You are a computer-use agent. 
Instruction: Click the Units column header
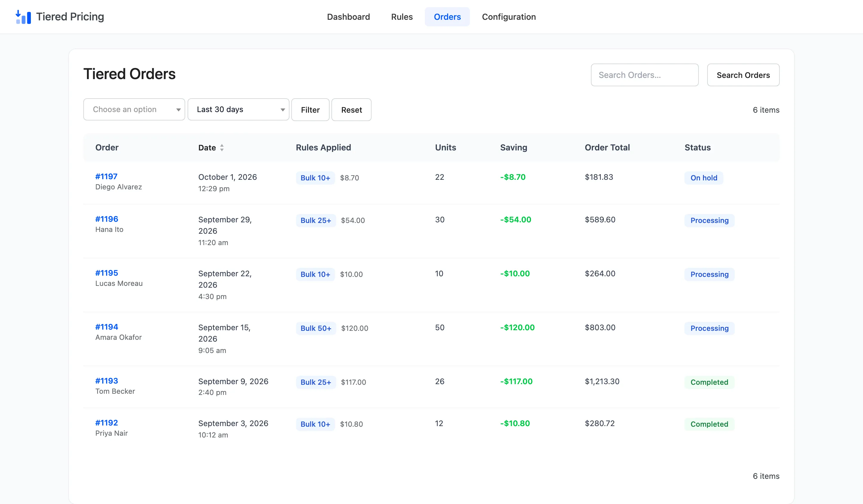pos(446,147)
